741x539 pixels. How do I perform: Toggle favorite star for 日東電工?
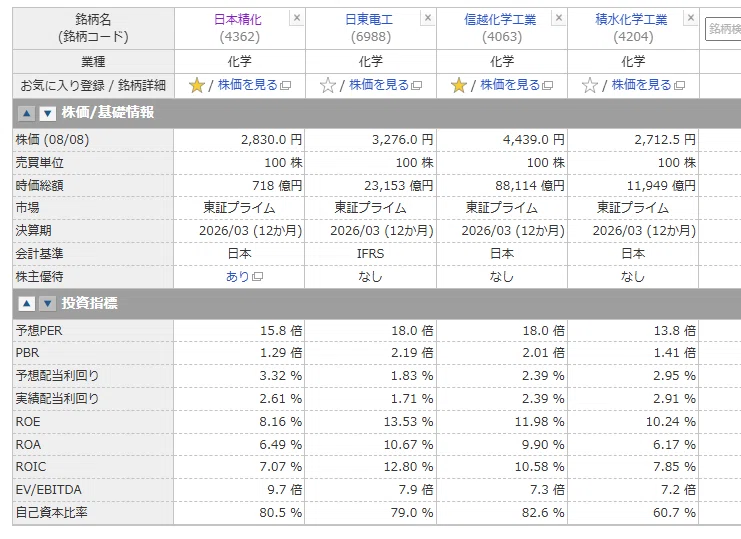click(327, 86)
